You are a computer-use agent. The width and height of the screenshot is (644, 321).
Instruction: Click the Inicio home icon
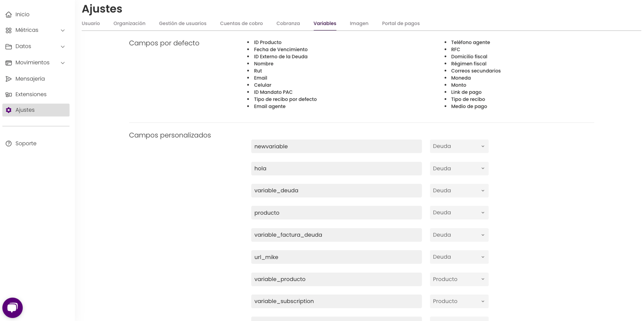coord(9,15)
